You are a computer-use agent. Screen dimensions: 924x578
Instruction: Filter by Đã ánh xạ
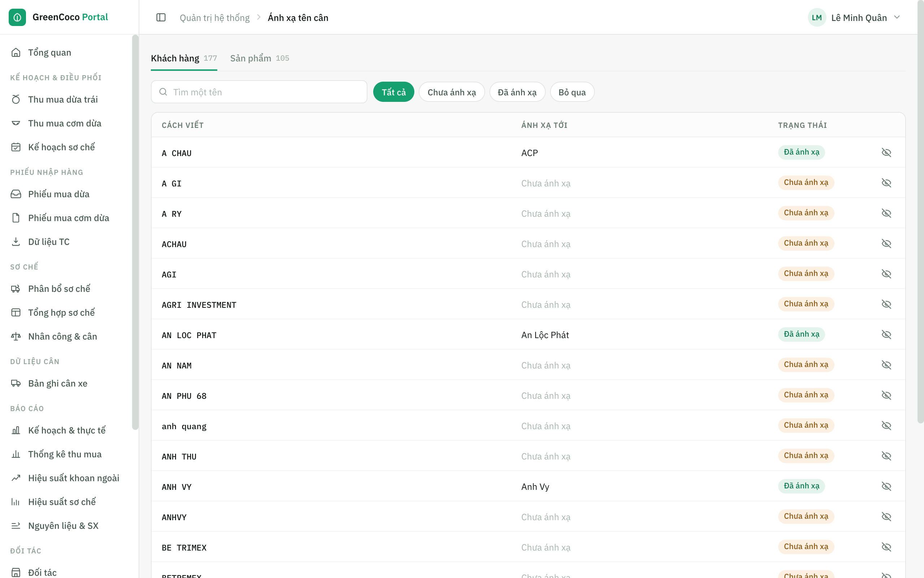pyautogui.click(x=517, y=92)
